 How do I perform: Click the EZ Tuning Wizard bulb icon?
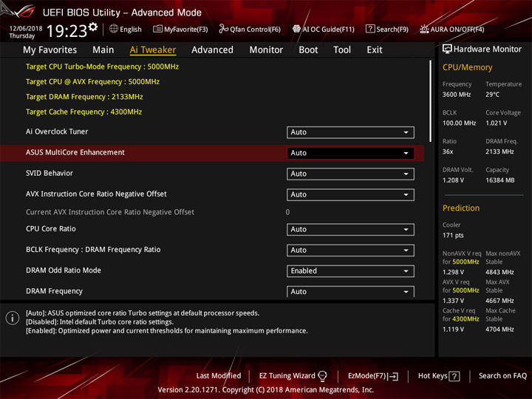322,376
